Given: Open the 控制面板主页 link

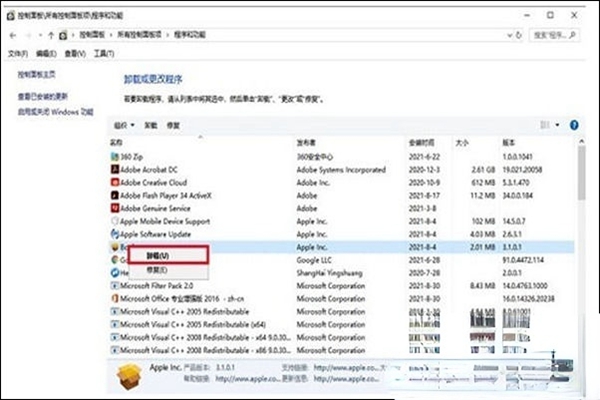Looking at the screenshot, I should tap(36, 74).
